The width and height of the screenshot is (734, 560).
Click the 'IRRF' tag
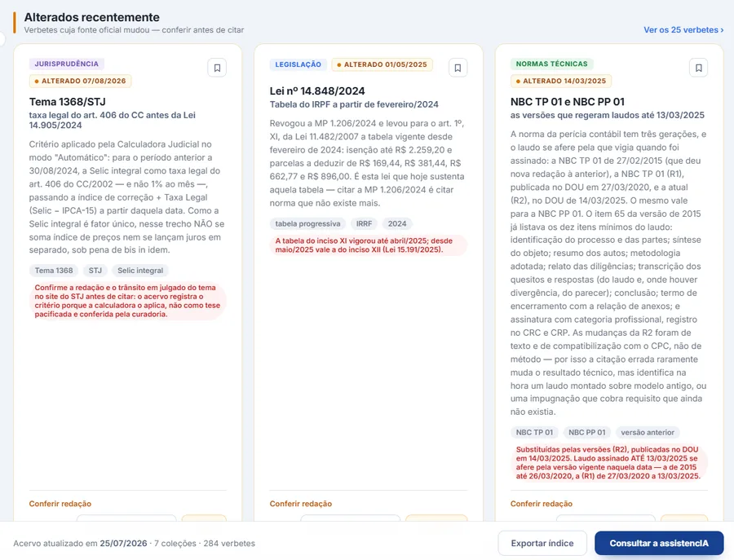364,223
